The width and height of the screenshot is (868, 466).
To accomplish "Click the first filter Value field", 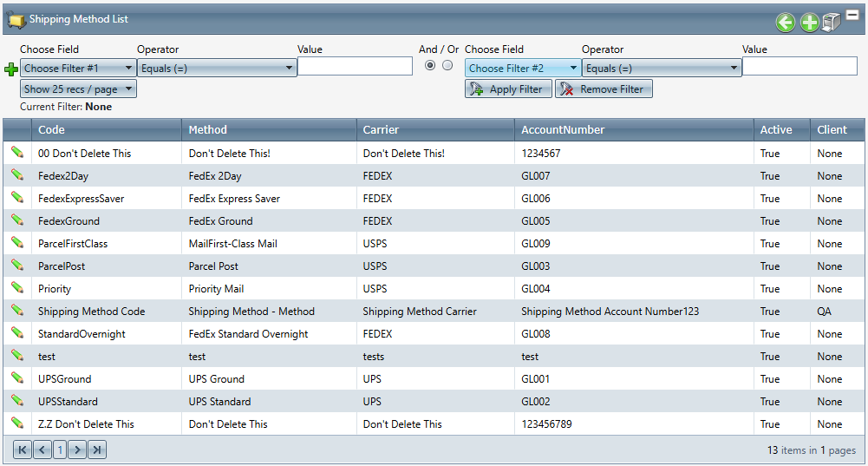I will 355,67.
